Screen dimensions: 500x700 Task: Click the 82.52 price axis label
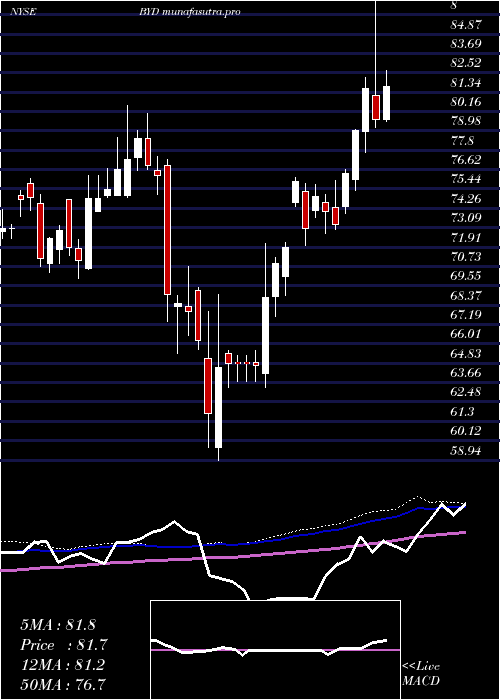coord(466,63)
